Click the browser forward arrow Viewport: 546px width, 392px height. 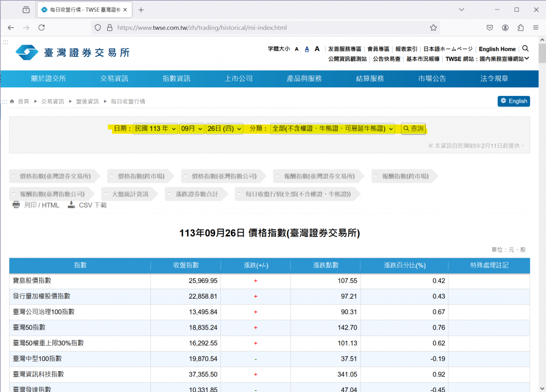coord(26,28)
